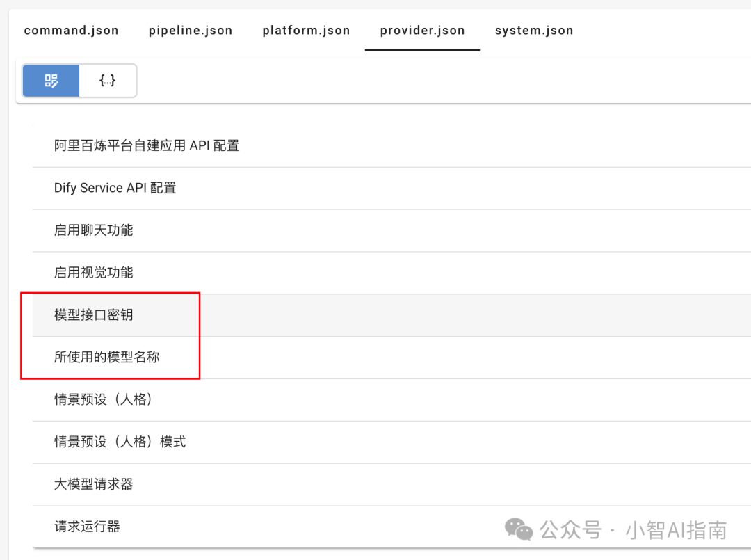Switch to the pipeline.json tab
Image resolution: width=751 pixels, height=560 pixels.
point(191,31)
